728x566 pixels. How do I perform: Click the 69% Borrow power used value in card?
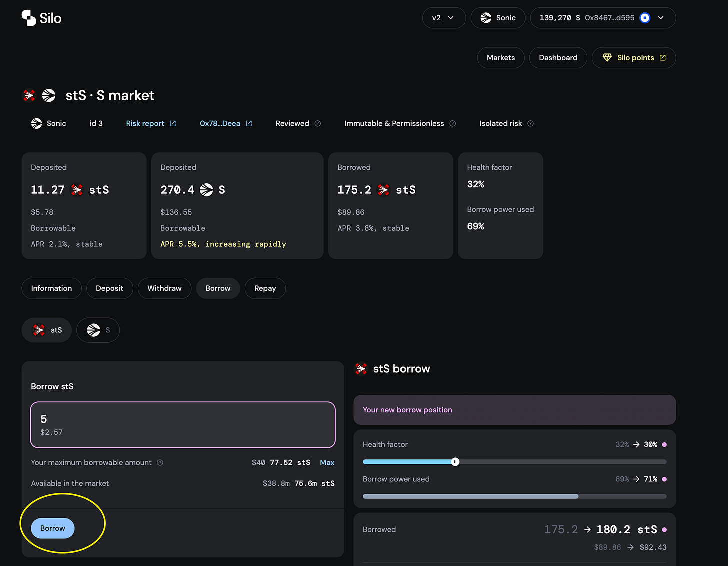[x=475, y=226]
